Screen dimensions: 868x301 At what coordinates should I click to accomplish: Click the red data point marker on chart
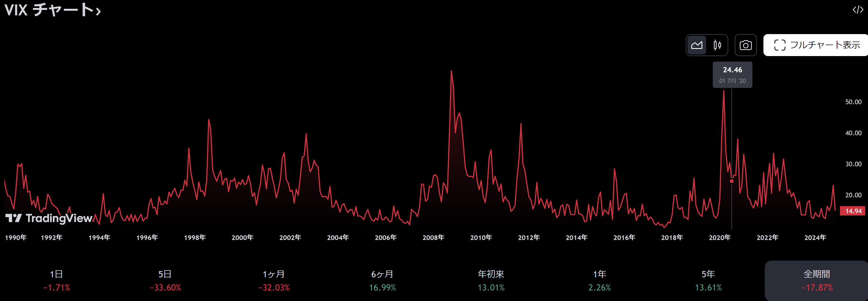pos(731,181)
